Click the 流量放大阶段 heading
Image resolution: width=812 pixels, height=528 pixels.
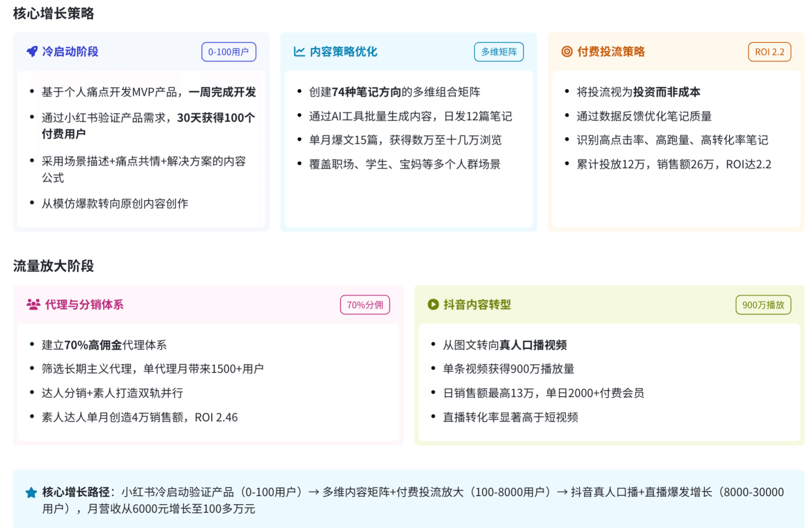tap(54, 266)
